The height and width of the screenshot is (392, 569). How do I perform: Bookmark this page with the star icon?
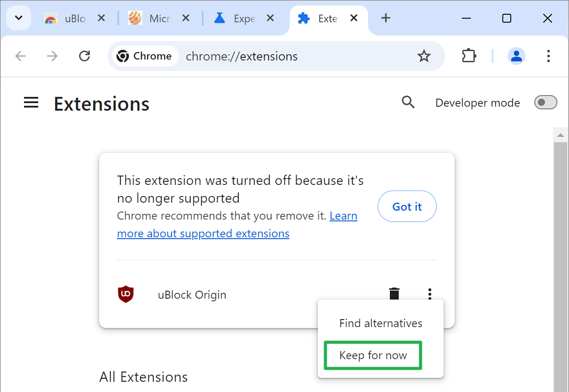[x=424, y=56]
